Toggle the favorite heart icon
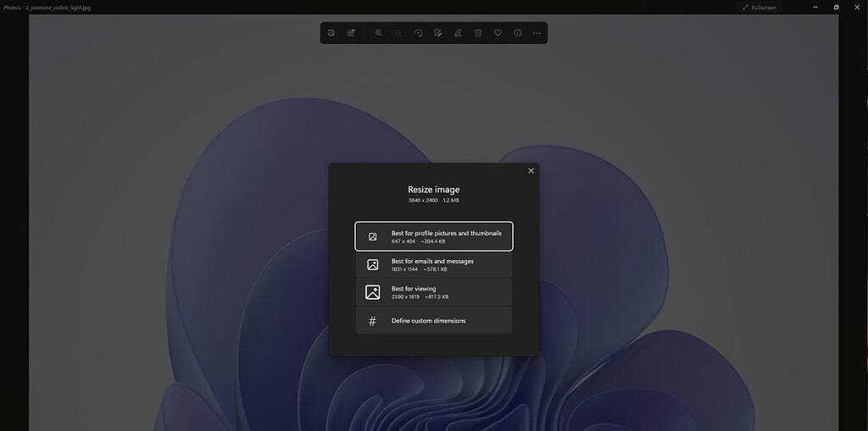868x431 pixels. (498, 33)
